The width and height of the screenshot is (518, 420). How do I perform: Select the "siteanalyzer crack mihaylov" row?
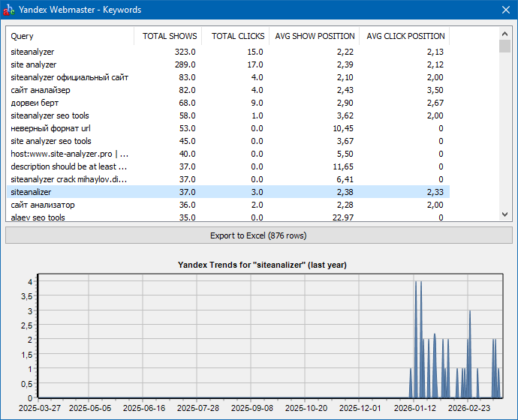pyautogui.click(x=69, y=179)
